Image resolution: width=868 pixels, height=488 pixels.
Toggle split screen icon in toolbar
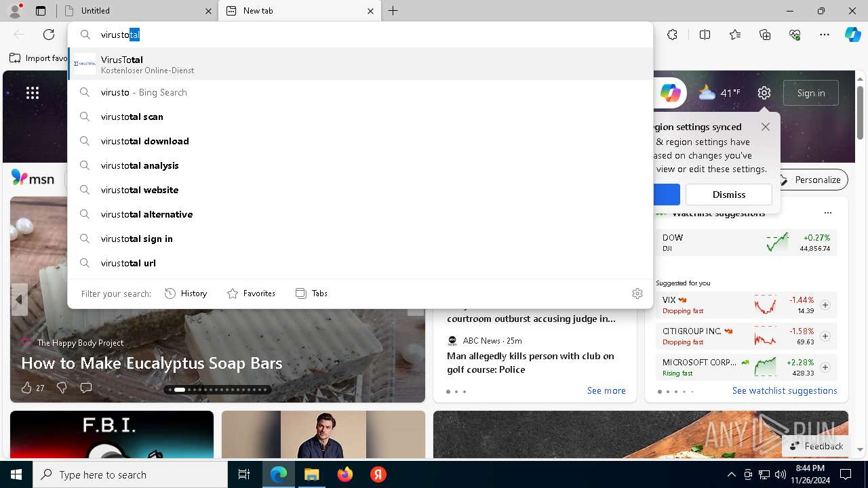(x=705, y=35)
